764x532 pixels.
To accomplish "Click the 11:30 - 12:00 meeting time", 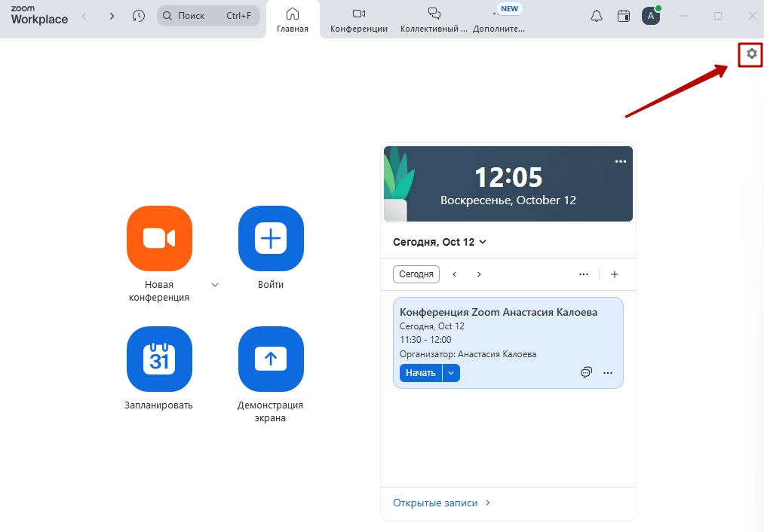I will pos(425,340).
